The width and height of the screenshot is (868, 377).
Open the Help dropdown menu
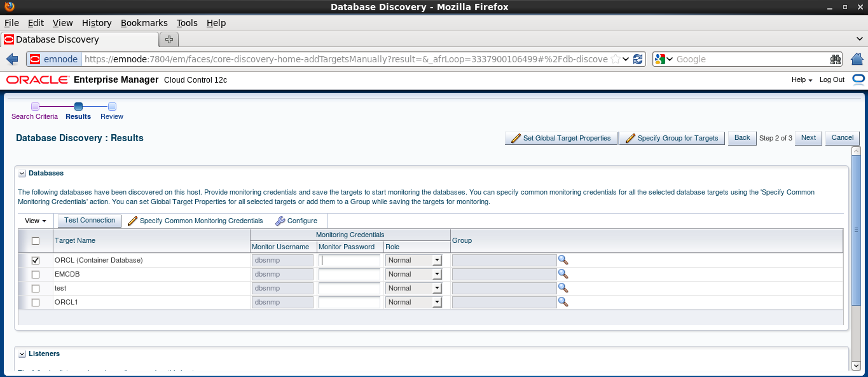(802, 80)
